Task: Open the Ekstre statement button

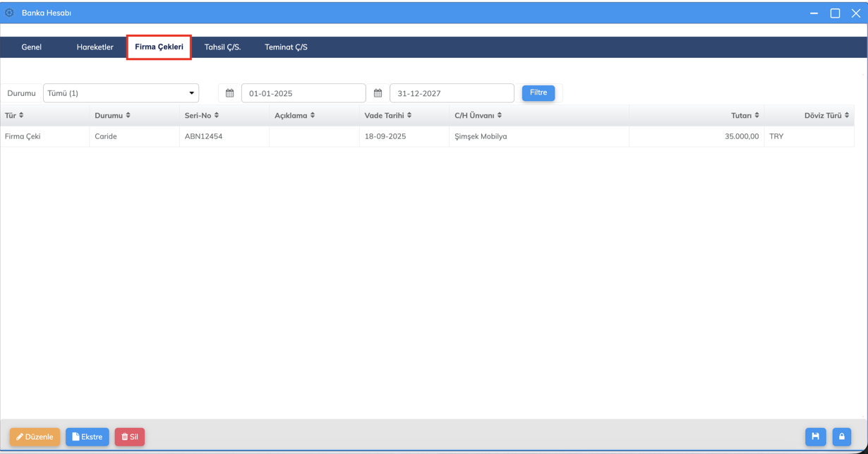Action: pyautogui.click(x=88, y=437)
